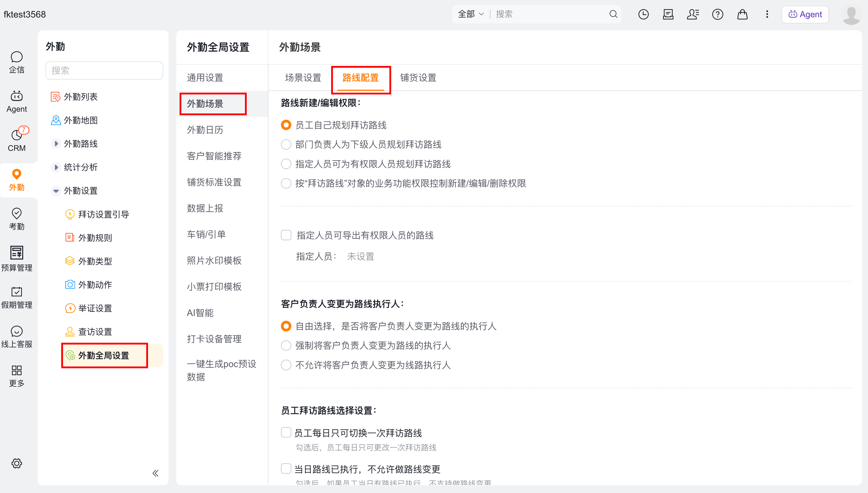Open the 全部 search scope dropdown
868x493 pixels.
click(x=471, y=14)
